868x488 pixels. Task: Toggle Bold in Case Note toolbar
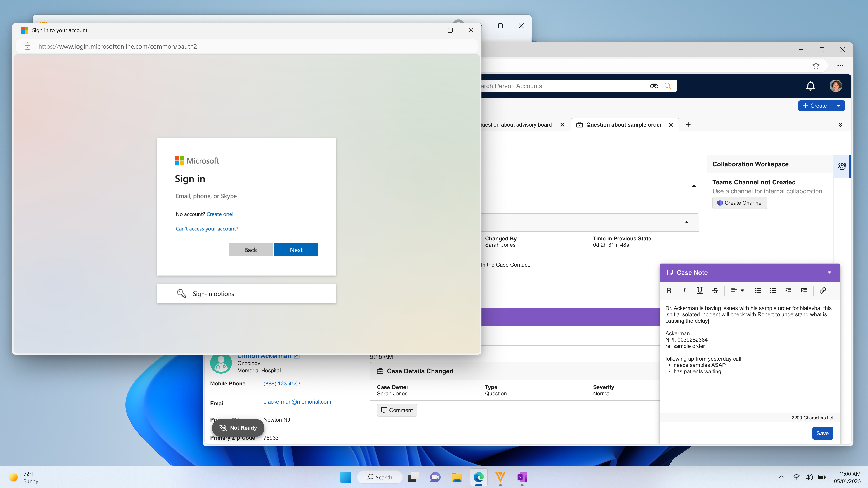click(669, 291)
